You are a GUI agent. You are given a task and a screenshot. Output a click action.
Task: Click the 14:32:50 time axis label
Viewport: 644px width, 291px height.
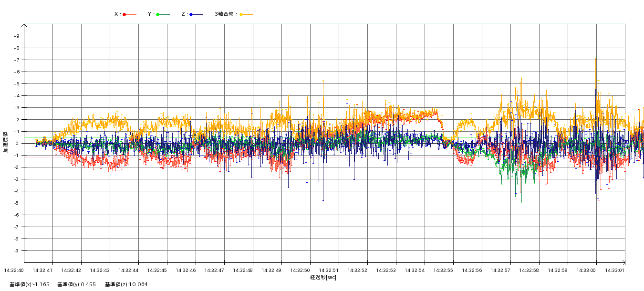click(x=300, y=270)
